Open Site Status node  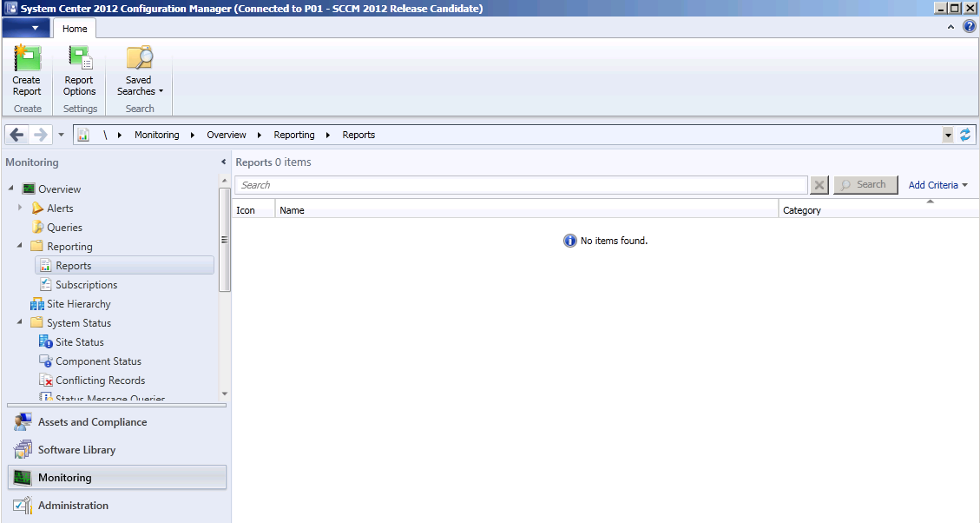(x=79, y=342)
